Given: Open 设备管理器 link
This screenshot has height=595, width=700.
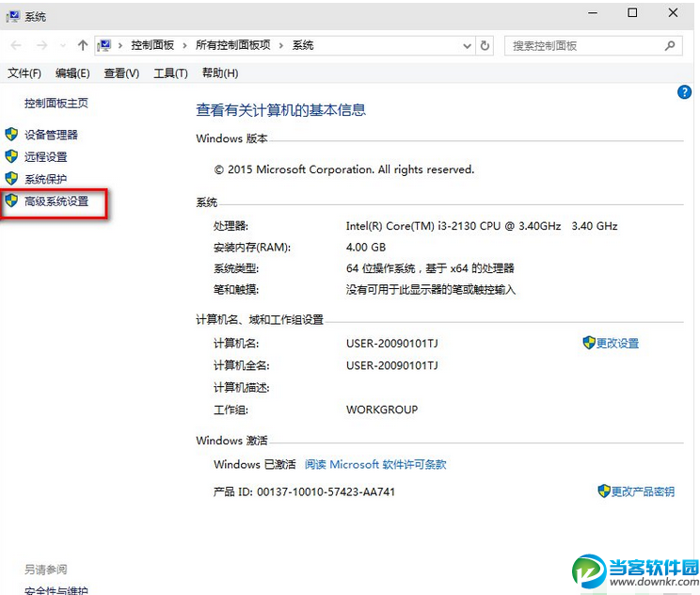Looking at the screenshot, I should (x=51, y=135).
